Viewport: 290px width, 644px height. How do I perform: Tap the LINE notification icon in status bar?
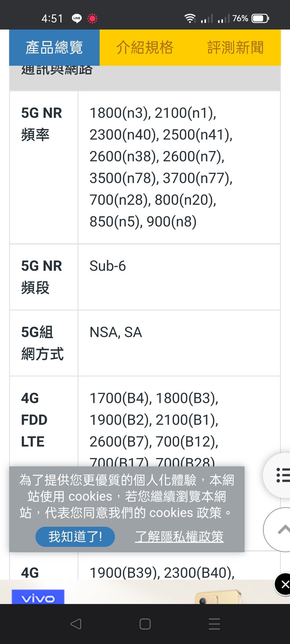[77, 19]
